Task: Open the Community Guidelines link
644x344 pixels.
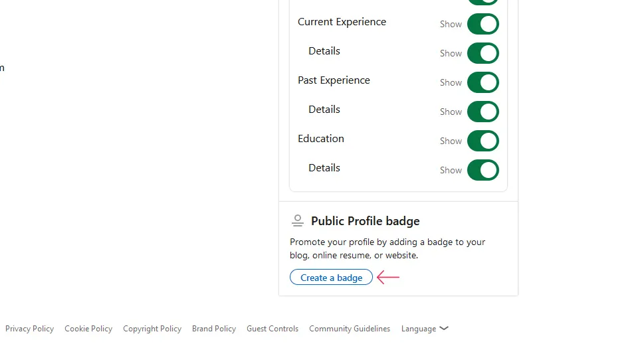Action: pos(350,329)
